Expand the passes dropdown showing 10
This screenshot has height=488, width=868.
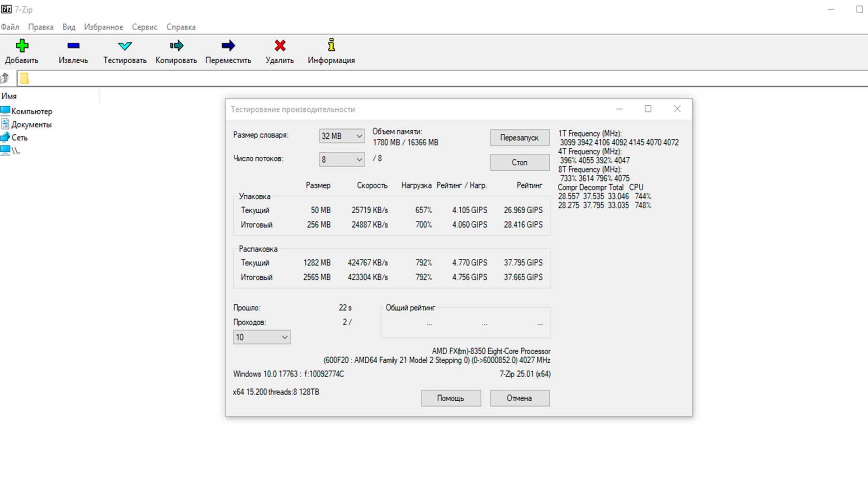(261, 337)
